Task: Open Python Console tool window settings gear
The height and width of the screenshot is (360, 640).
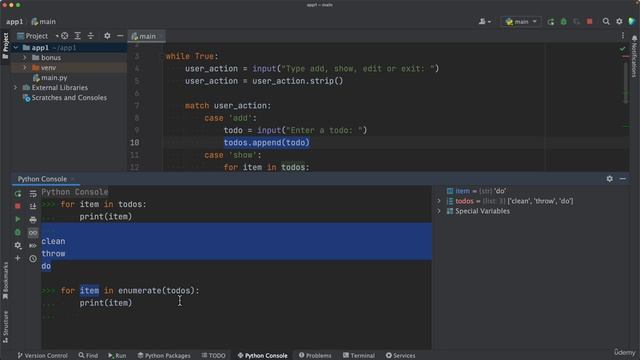Action: click(609, 179)
